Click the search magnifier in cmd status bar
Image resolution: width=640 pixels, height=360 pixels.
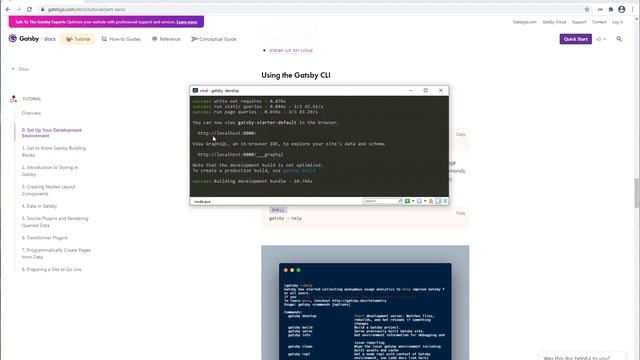point(400,201)
